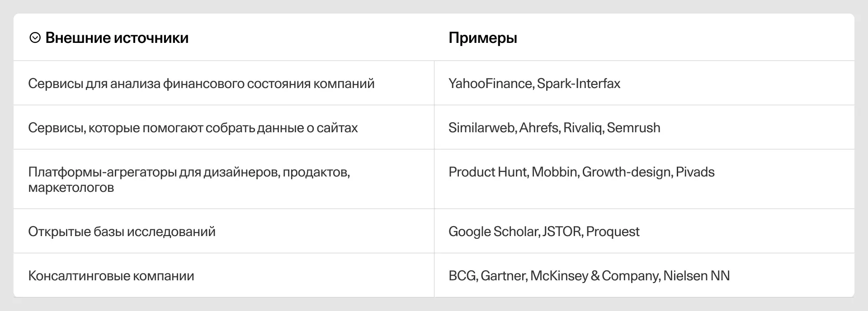
Task: Open the Google Scholar entry
Action: [x=494, y=232]
